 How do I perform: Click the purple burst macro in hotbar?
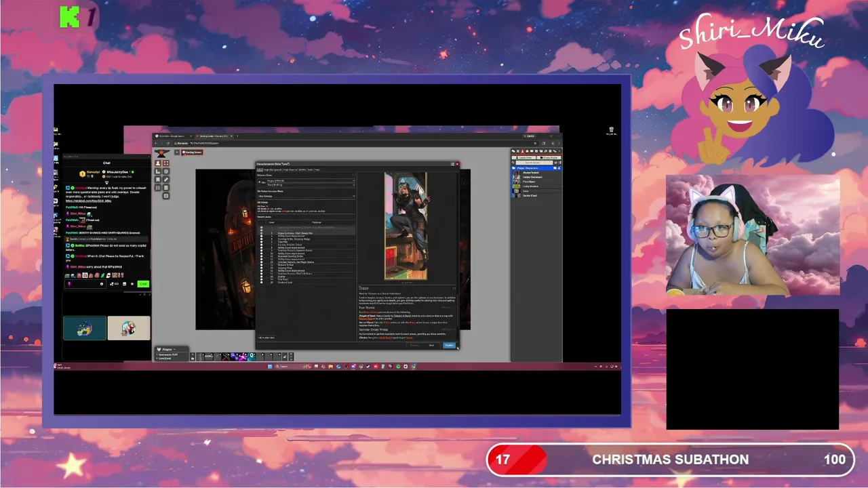point(243,357)
